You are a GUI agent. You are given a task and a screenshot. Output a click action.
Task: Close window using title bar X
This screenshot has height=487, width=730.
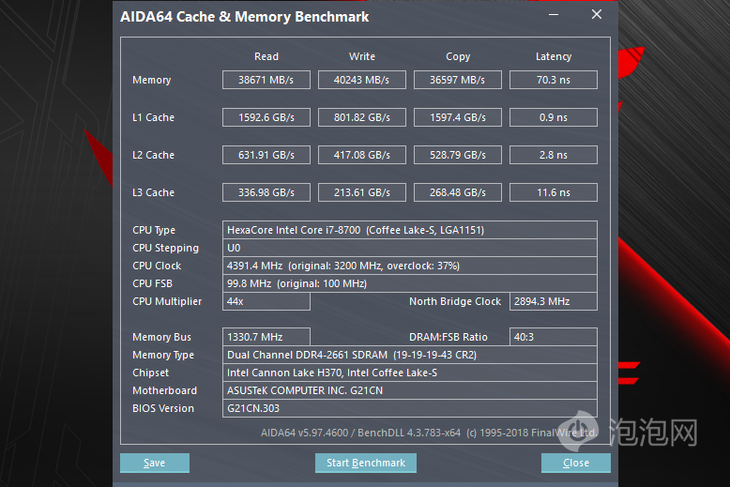click(x=596, y=15)
